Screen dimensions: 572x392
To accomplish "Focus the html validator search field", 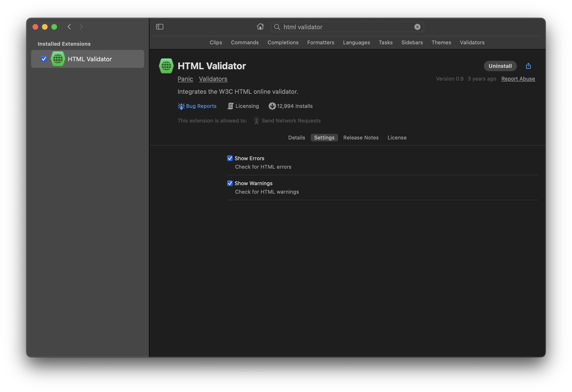I will 347,27.
